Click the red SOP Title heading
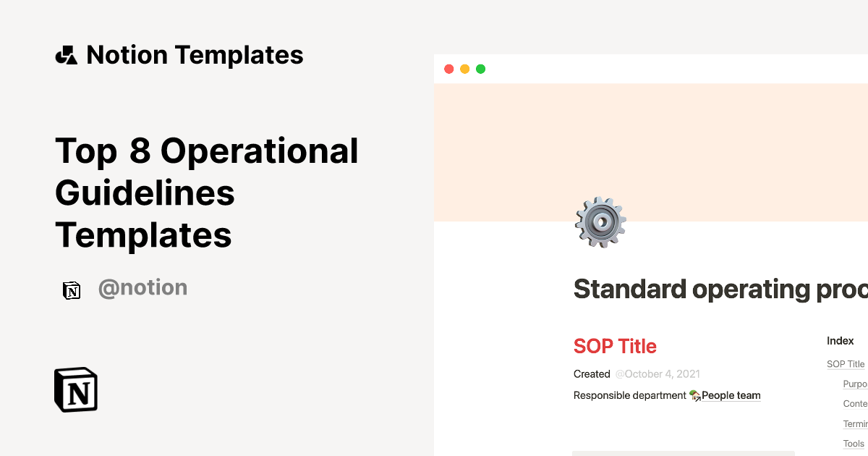Image resolution: width=868 pixels, height=456 pixels. (x=615, y=346)
